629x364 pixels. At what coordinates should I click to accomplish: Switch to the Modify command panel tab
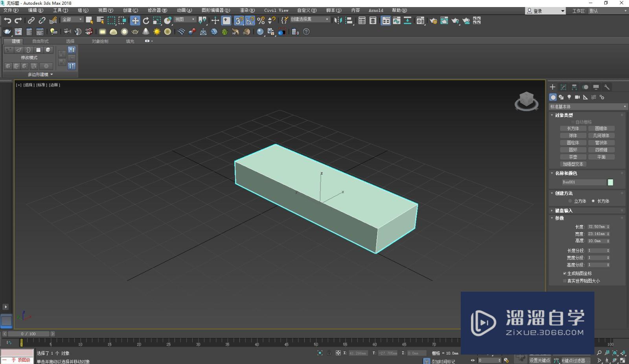563,87
